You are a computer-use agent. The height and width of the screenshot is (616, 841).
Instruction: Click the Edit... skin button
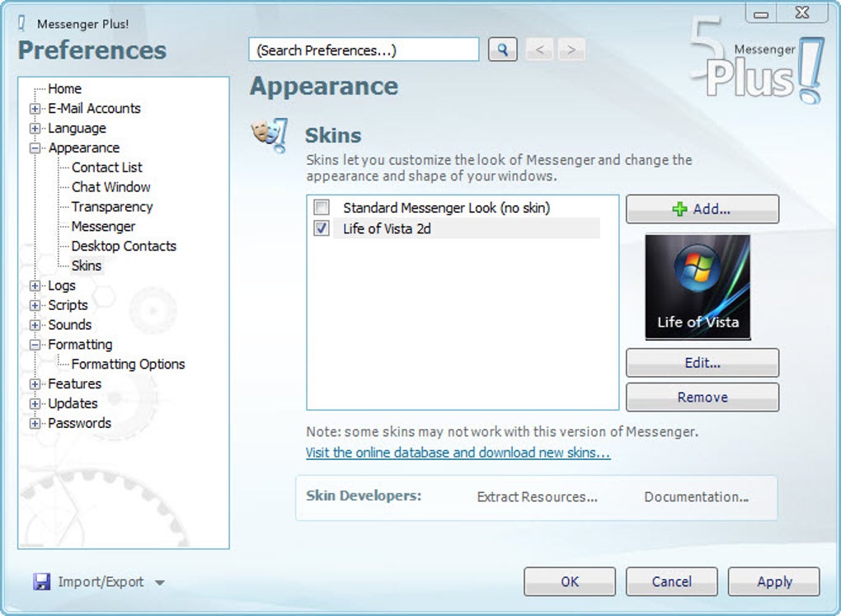coord(702,363)
